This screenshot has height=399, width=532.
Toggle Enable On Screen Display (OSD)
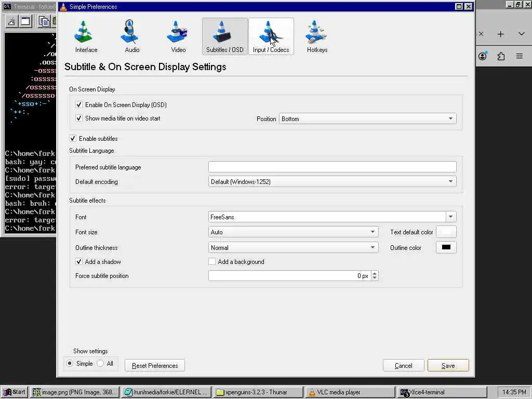point(79,104)
